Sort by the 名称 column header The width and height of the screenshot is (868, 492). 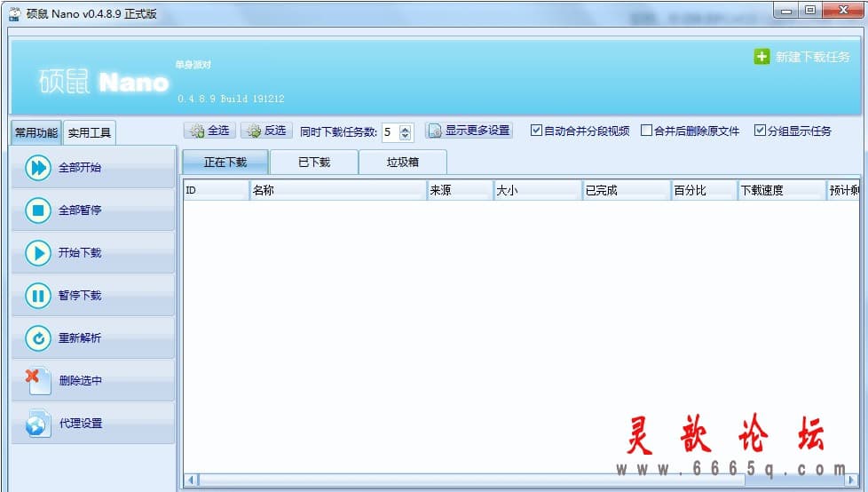(x=338, y=190)
